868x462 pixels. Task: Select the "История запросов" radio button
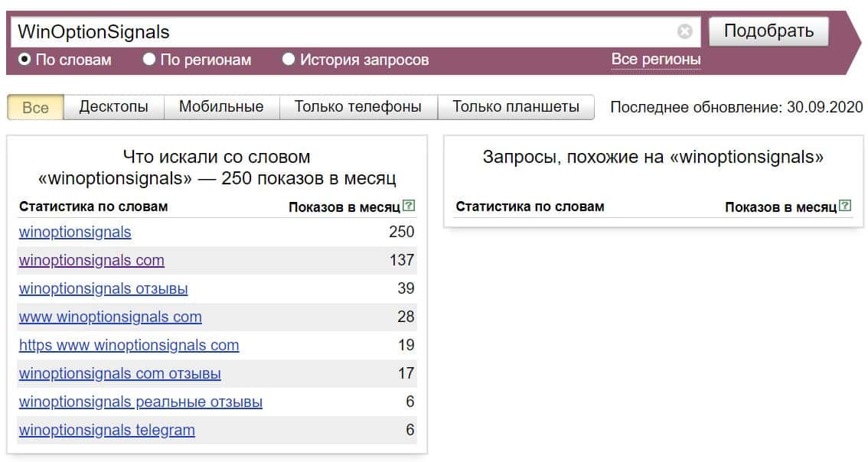(x=289, y=59)
